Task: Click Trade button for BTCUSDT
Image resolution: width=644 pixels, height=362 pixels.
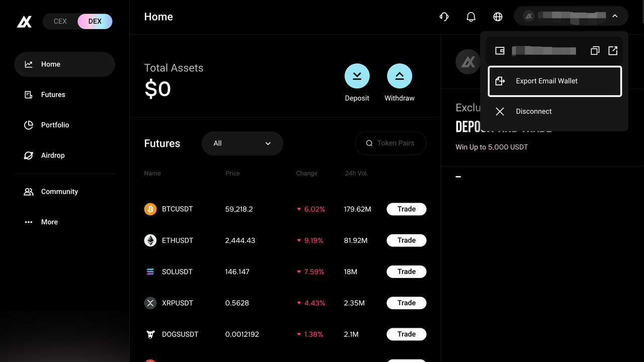Action: tap(407, 209)
